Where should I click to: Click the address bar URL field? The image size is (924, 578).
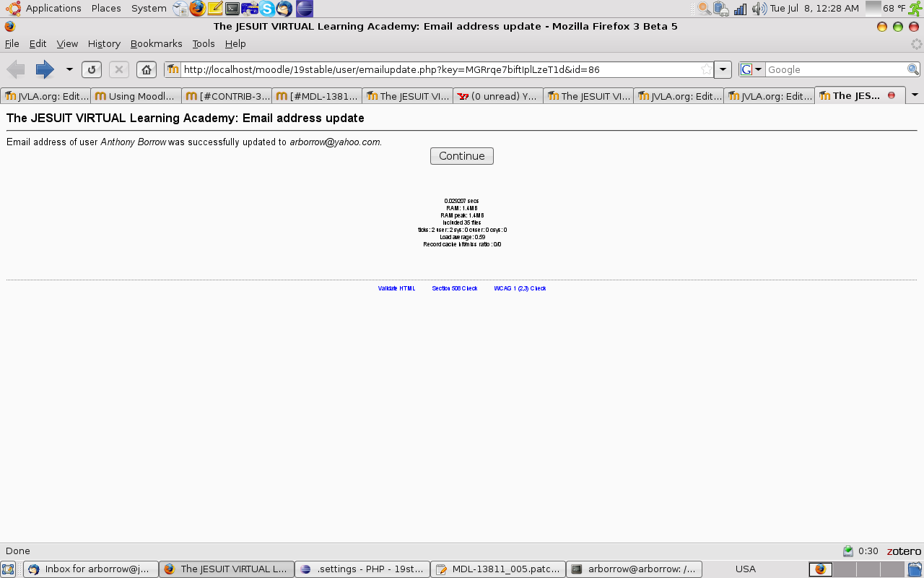439,69
